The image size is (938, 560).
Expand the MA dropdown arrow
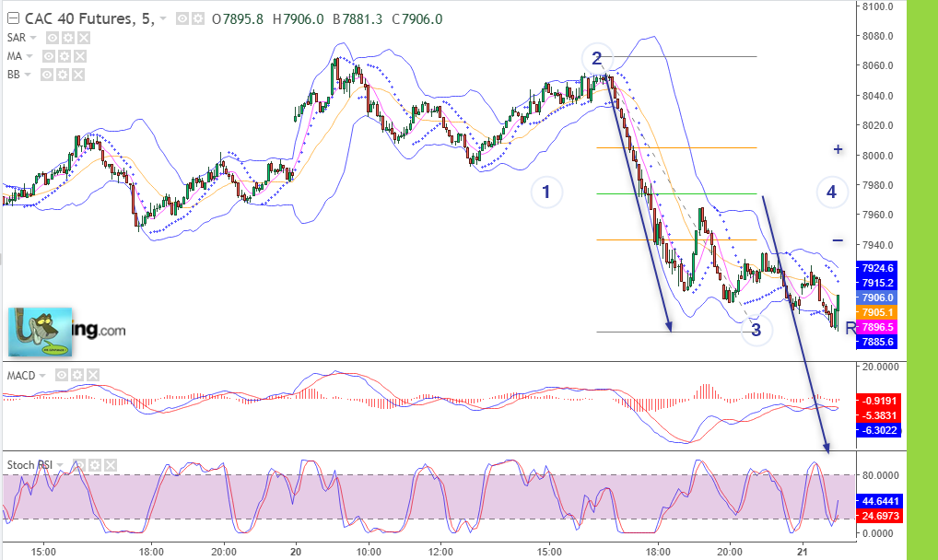(29, 56)
